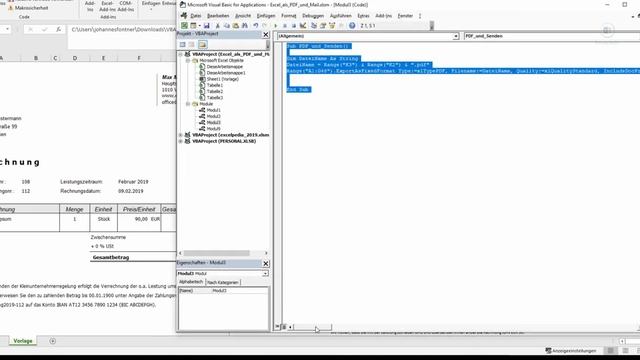This screenshot has width=640, height=360.
Task: Open the Fenster menu
Action: tap(405, 16)
